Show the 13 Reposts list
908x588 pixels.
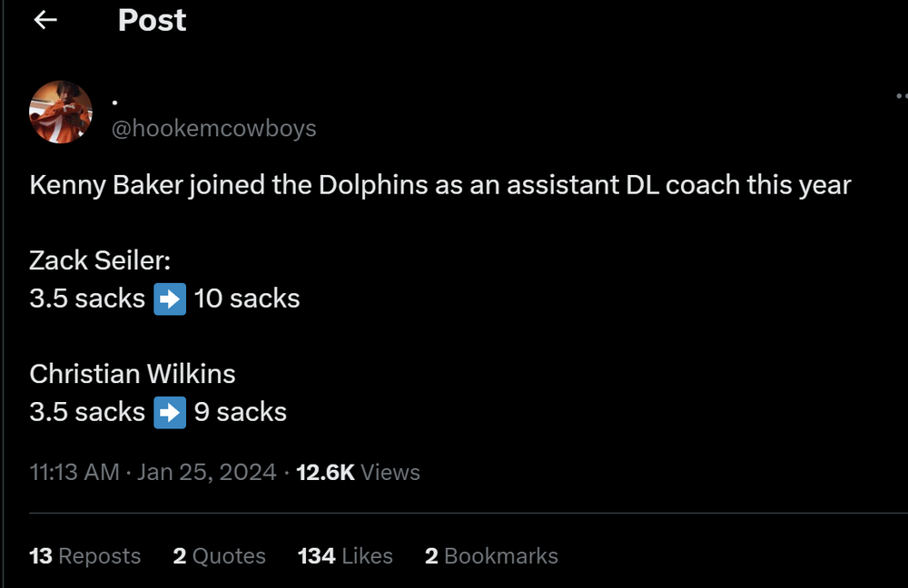pyautogui.click(x=85, y=555)
